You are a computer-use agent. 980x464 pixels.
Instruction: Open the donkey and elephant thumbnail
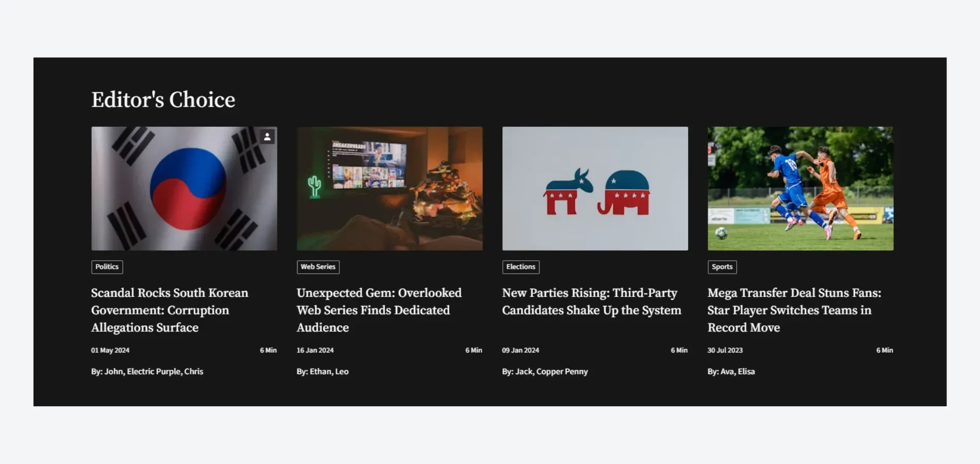[x=595, y=189]
